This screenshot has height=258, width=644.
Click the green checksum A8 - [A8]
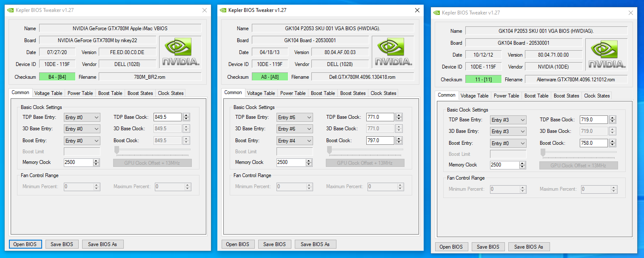(x=270, y=77)
